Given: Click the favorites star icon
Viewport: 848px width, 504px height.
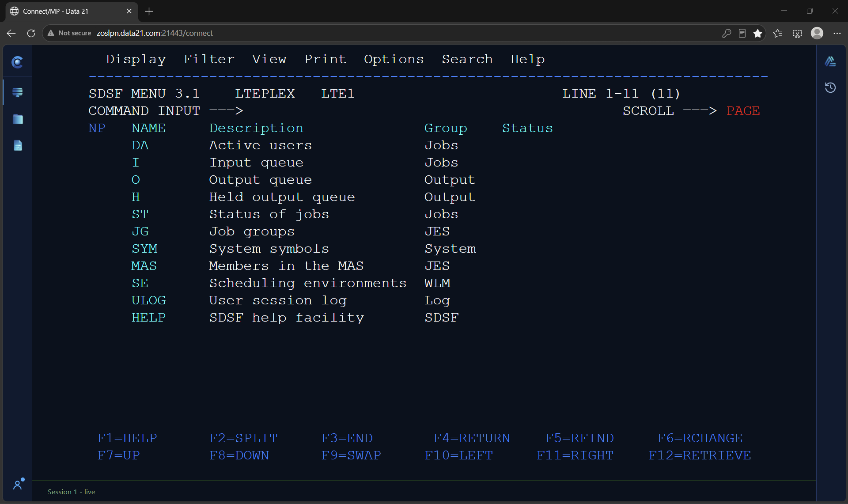Looking at the screenshot, I should [758, 33].
